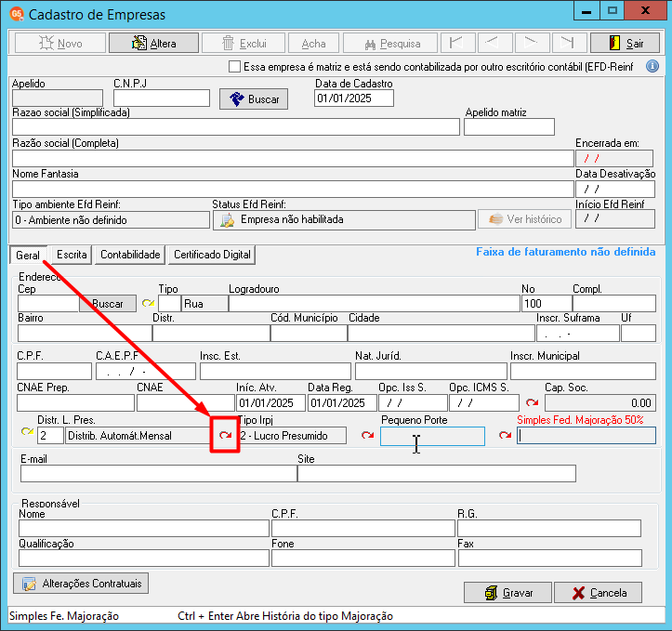Go to the last record arrow
672x631 pixels.
click(567, 43)
